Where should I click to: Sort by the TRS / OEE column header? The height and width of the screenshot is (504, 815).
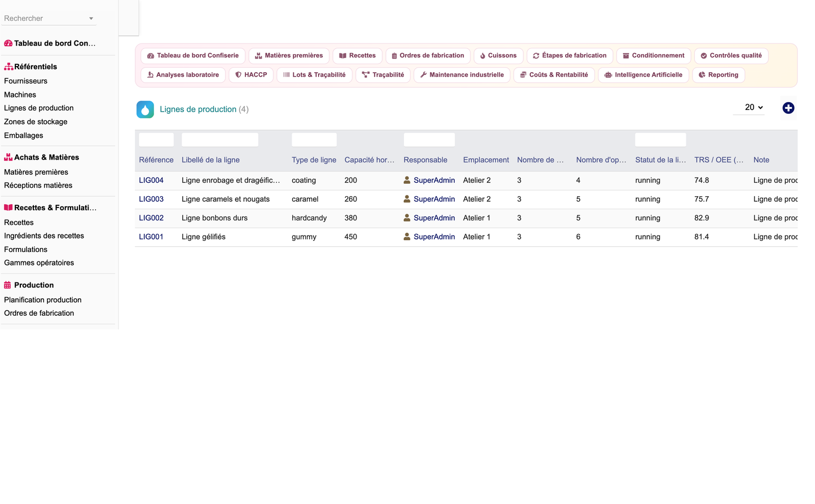click(x=719, y=160)
